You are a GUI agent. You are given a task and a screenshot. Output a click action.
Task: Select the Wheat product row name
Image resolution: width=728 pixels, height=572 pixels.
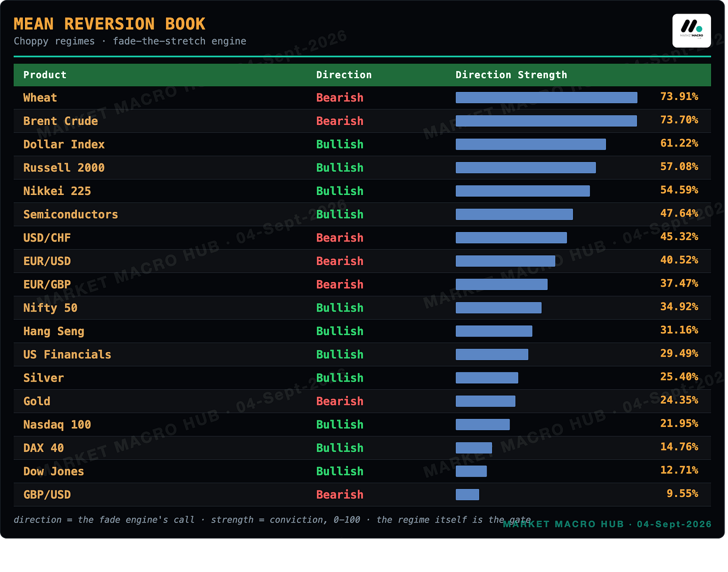pos(40,98)
